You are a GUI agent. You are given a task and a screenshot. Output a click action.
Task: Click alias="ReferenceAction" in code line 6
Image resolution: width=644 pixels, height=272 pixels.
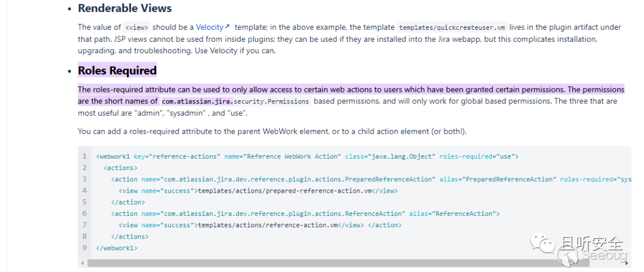coord(454,214)
